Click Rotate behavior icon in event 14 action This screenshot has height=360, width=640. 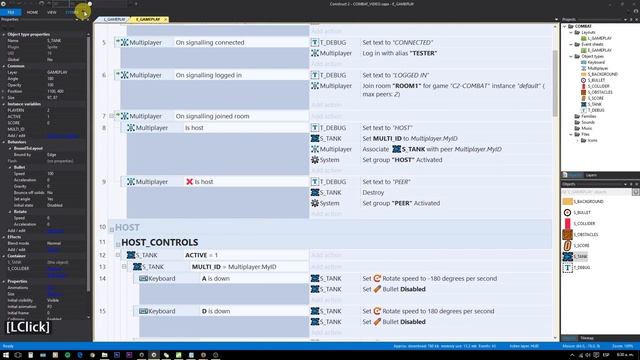click(377, 278)
